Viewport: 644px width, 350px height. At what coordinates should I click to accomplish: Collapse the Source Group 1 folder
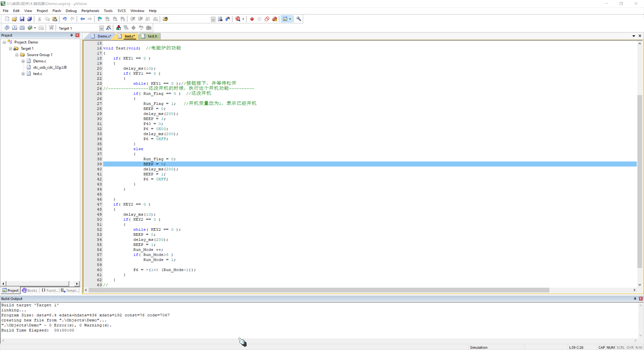pyautogui.click(x=17, y=55)
